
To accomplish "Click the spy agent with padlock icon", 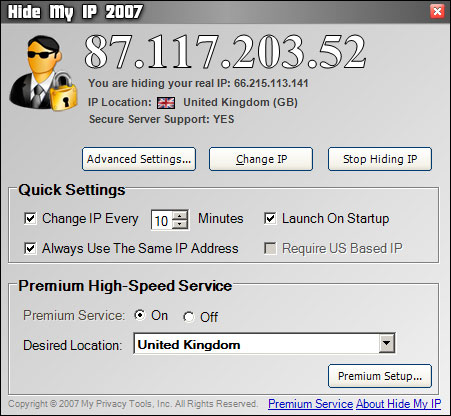I will 43,73.
